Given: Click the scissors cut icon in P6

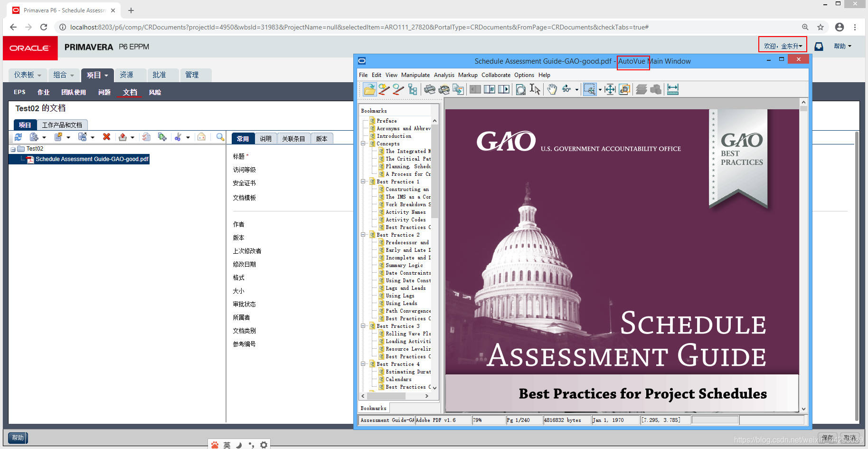Looking at the screenshot, I should [x=178, y=137].
